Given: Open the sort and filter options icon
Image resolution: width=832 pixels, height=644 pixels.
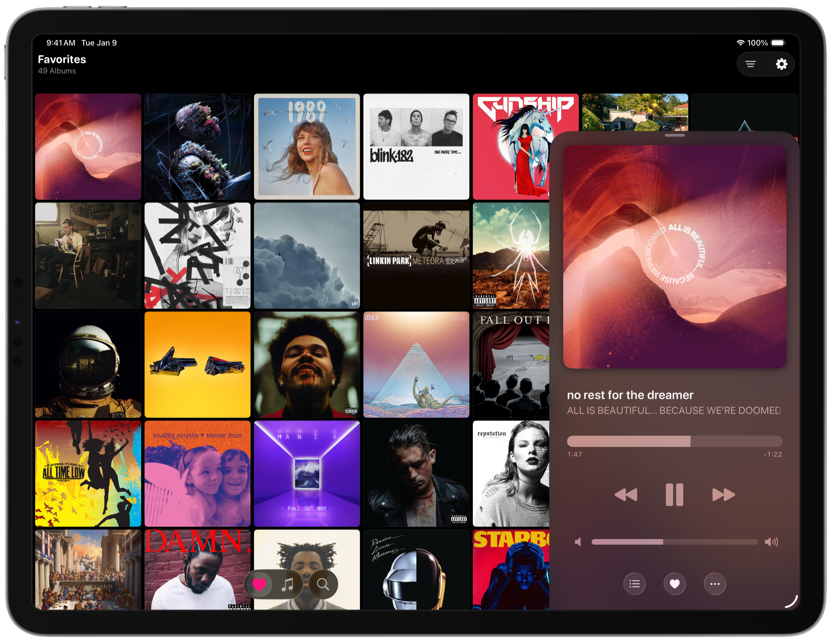Looking at the screenshot, I should tap(750, 64).
